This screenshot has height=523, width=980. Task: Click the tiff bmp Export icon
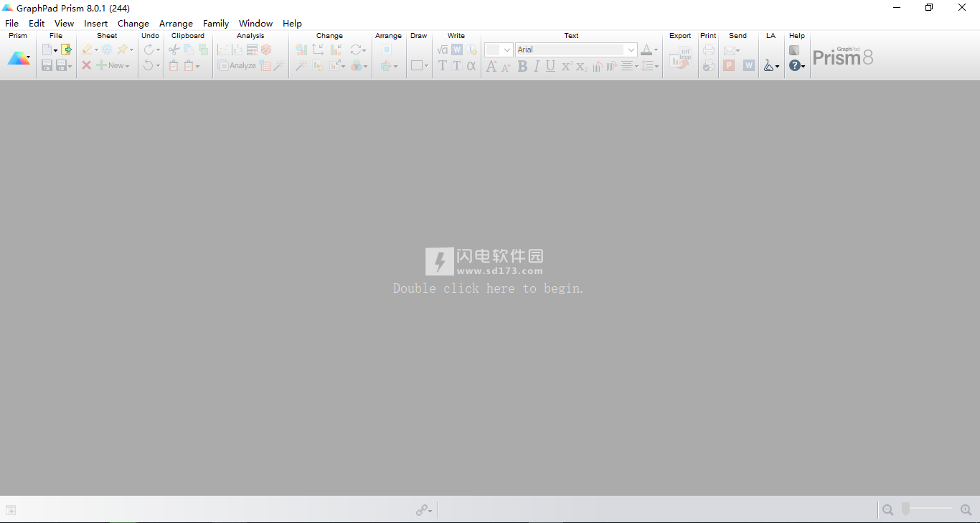click(x=680, y=58)
